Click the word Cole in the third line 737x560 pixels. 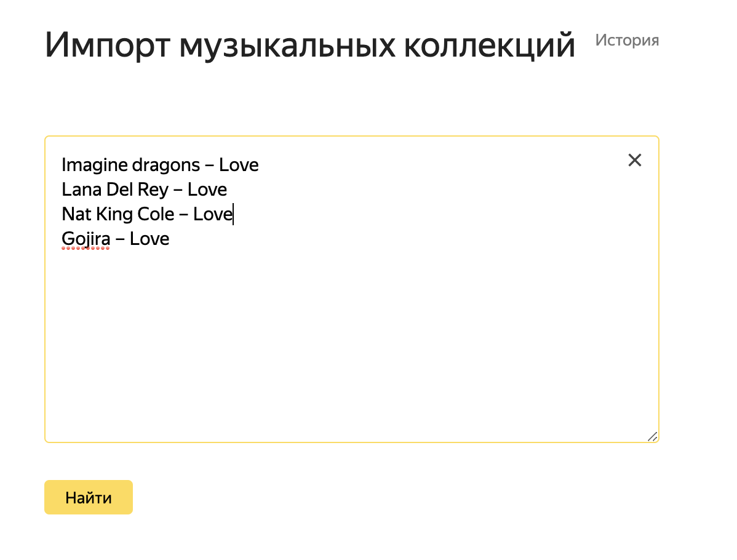click(157, 214)
